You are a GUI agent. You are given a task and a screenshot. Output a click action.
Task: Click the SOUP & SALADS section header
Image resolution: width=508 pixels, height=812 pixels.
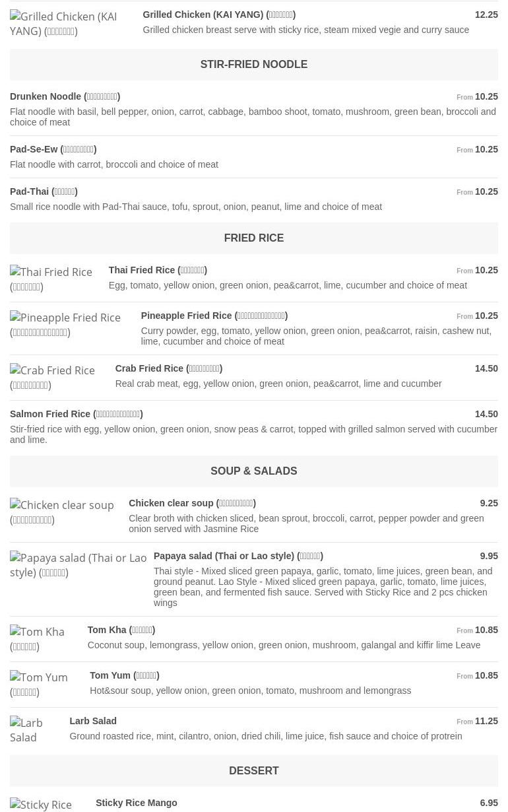pyautogui.click(x=254, y=471)
